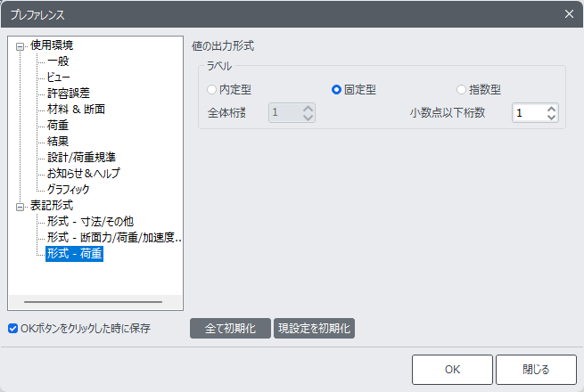The height and width of the screenshot is (392, 584).
Task: Decrease 小数点以下桁数 with down arrow
Action: tap(551, 117)
